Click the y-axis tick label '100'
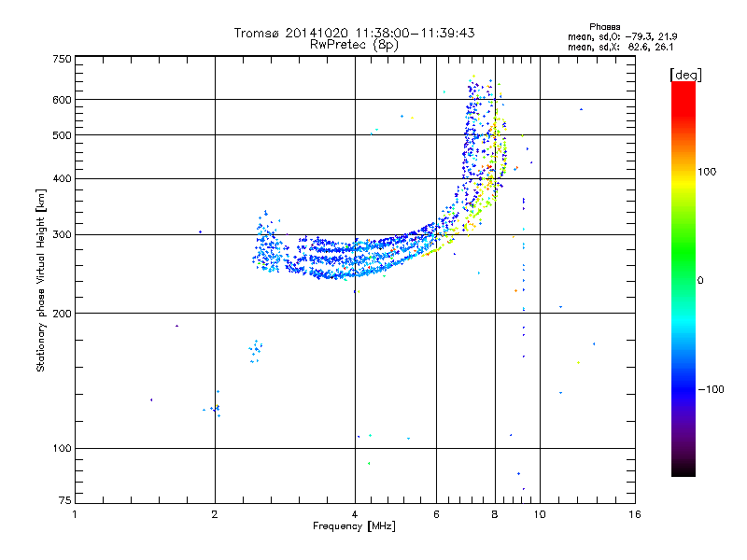This screenshot has height=560, width=747. pos(63,449)
